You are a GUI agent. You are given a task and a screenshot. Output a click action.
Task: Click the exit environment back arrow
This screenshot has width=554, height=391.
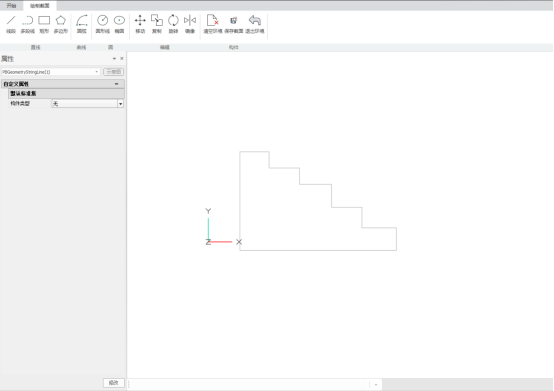coord(255,24)
